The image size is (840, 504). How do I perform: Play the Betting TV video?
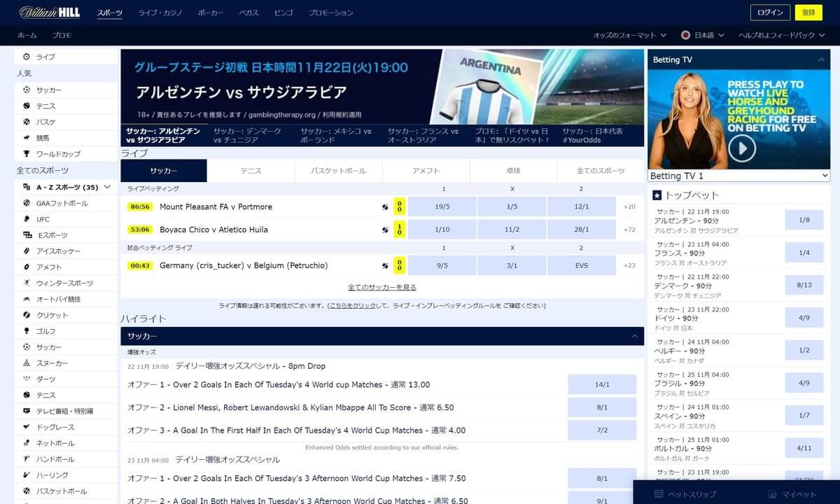click(x=742, y=148)
